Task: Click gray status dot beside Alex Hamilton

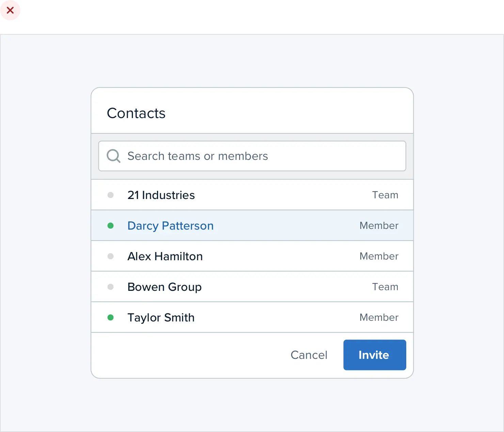Action: point(110,256)
